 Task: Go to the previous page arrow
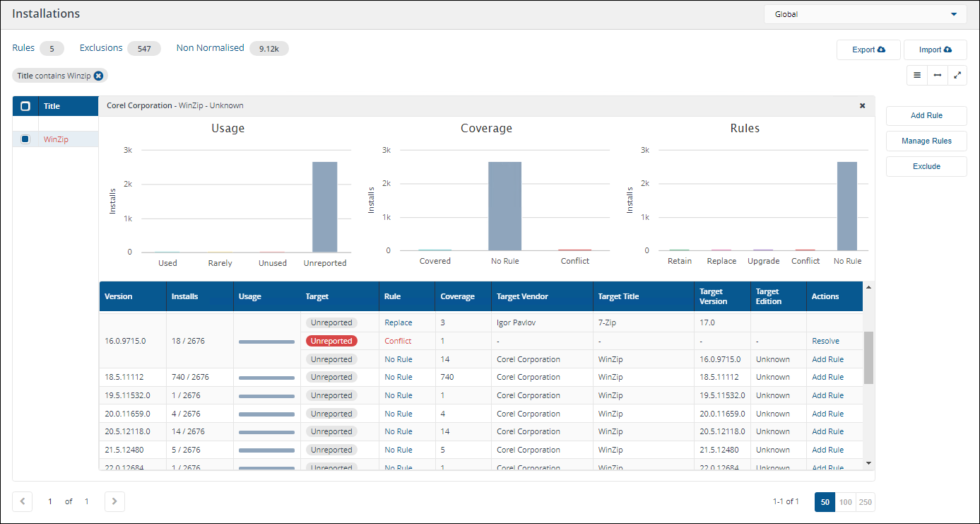tap(23, 501)
